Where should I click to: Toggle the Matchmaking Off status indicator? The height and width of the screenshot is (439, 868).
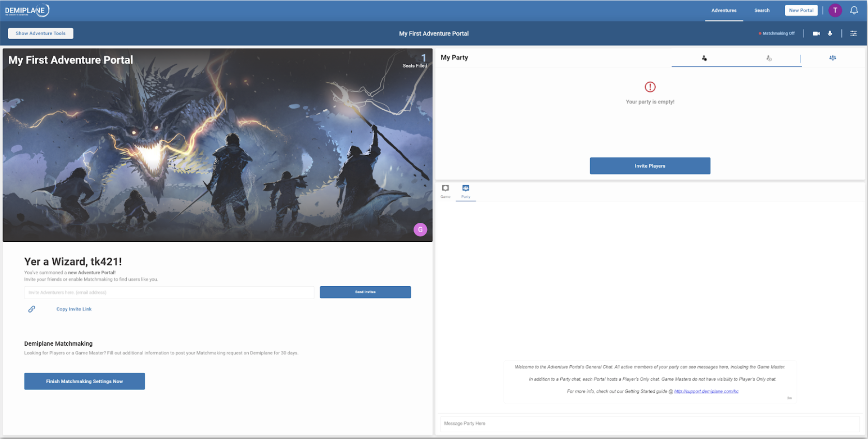click(777, 33)
